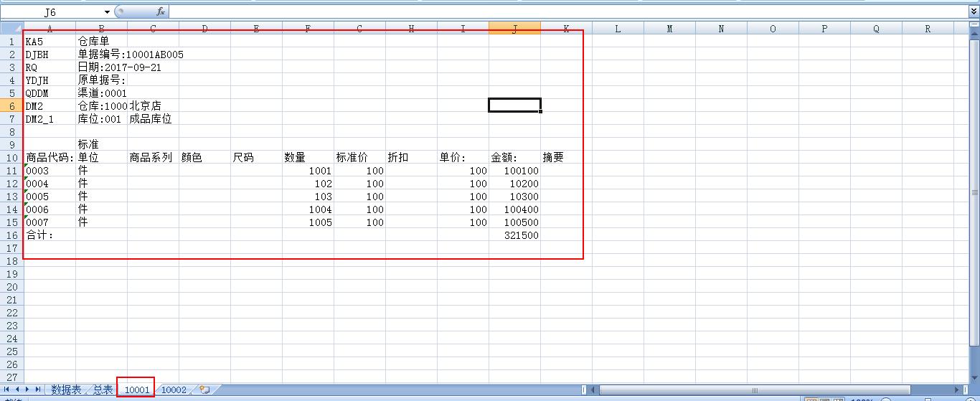Click the 商品系列 header cell

(153, 157)
